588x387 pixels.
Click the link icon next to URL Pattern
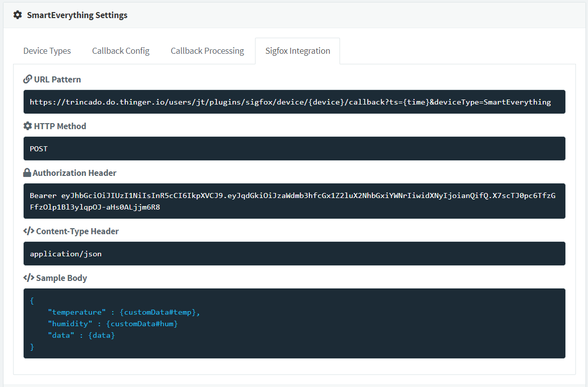click(x=28, y=79)
